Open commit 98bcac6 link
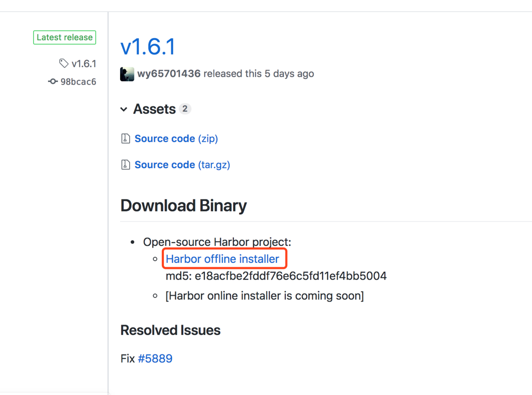 78,81
